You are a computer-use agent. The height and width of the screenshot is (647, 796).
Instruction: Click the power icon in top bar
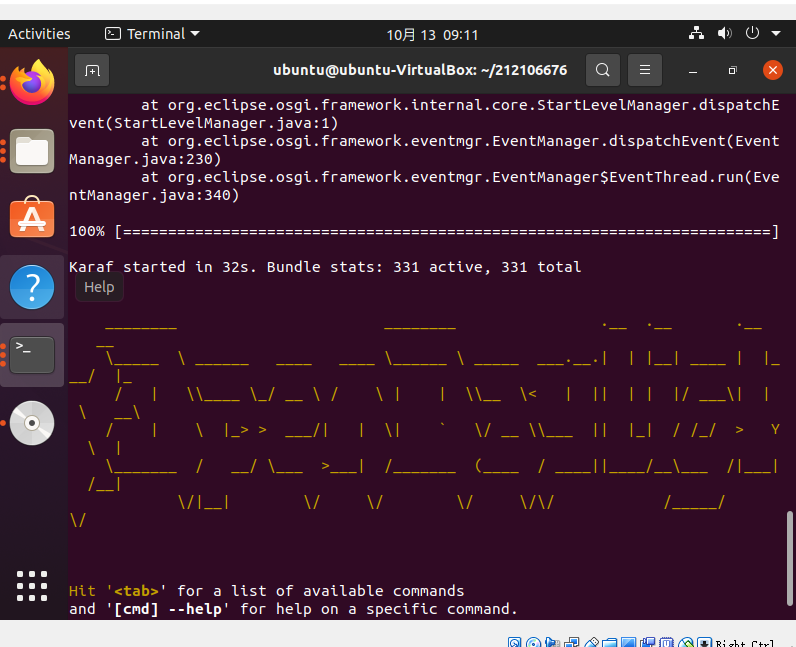pos(752,34)
